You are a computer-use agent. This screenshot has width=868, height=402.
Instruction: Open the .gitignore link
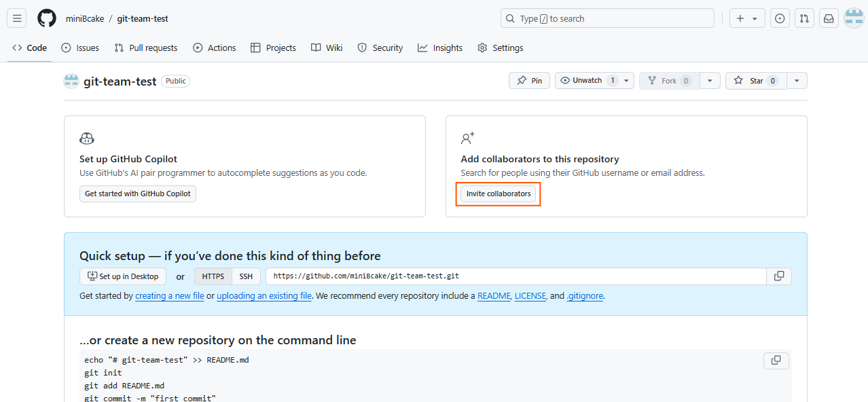585,296
